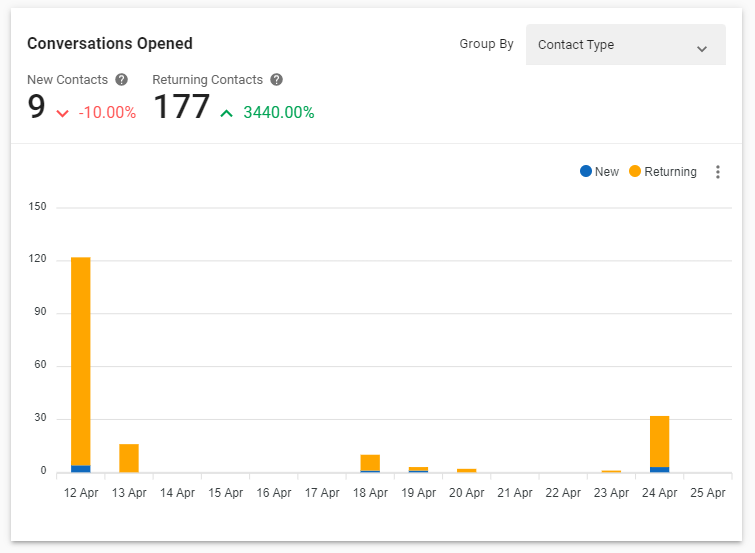The height and width of the screenshot is (553, 755).
Task: Click the 24 Apr returning bar
Action: click(x=659, y=440)
